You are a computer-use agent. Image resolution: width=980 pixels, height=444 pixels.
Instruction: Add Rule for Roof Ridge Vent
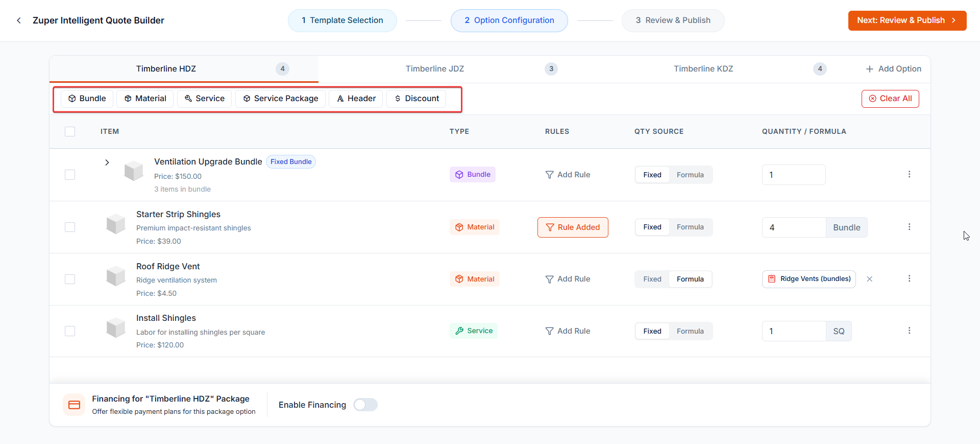click(x=568, y=279)
